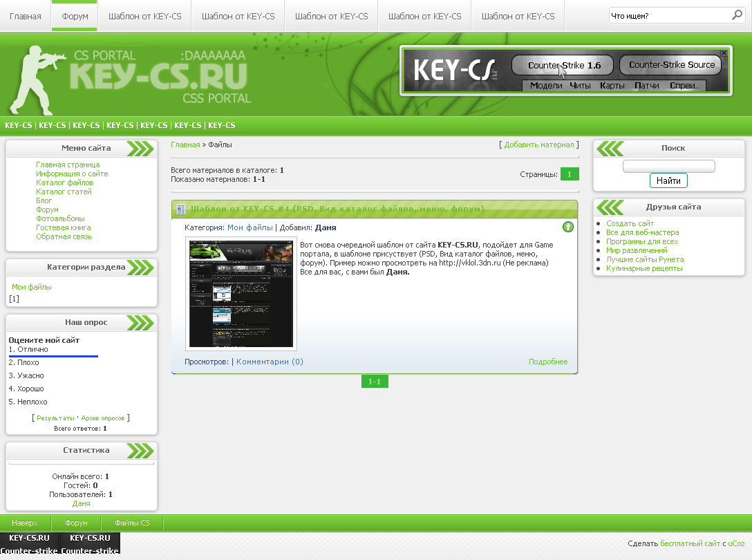Open Все для веб-мастера link
Viewport: 752px width, 560px height.
point(642,233)
